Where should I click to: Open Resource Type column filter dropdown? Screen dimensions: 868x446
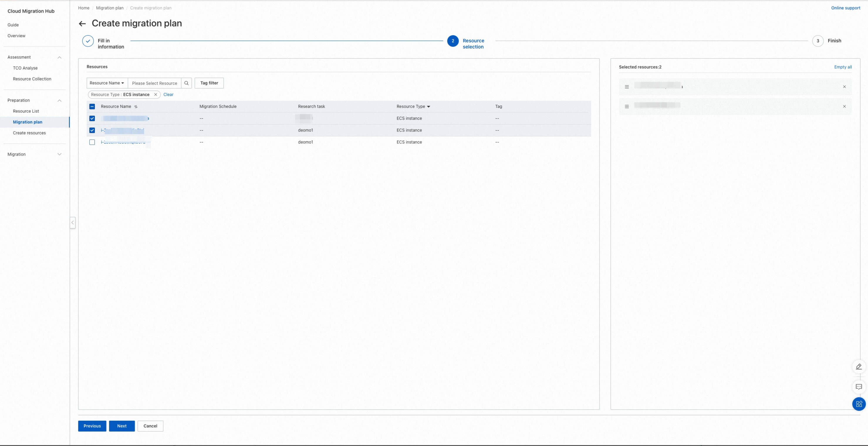[428, 107]
